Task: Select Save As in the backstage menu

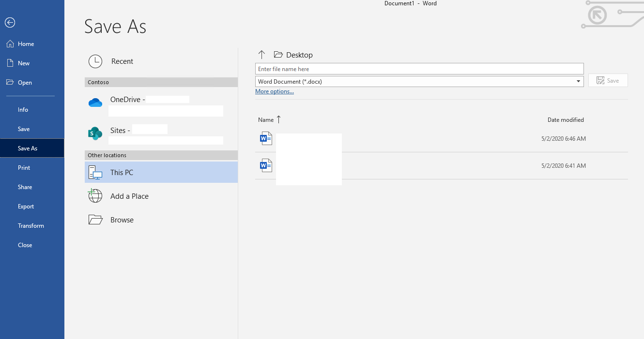Action: click(x=32, y=148)
